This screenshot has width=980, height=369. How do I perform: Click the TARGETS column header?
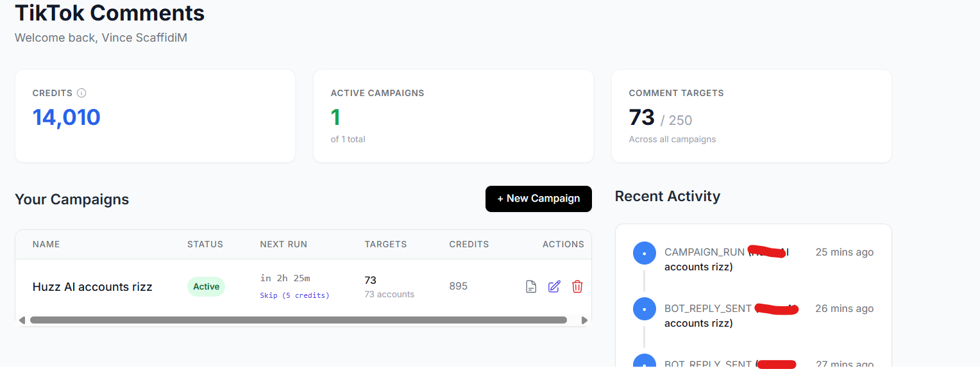(x=385, y=244)
